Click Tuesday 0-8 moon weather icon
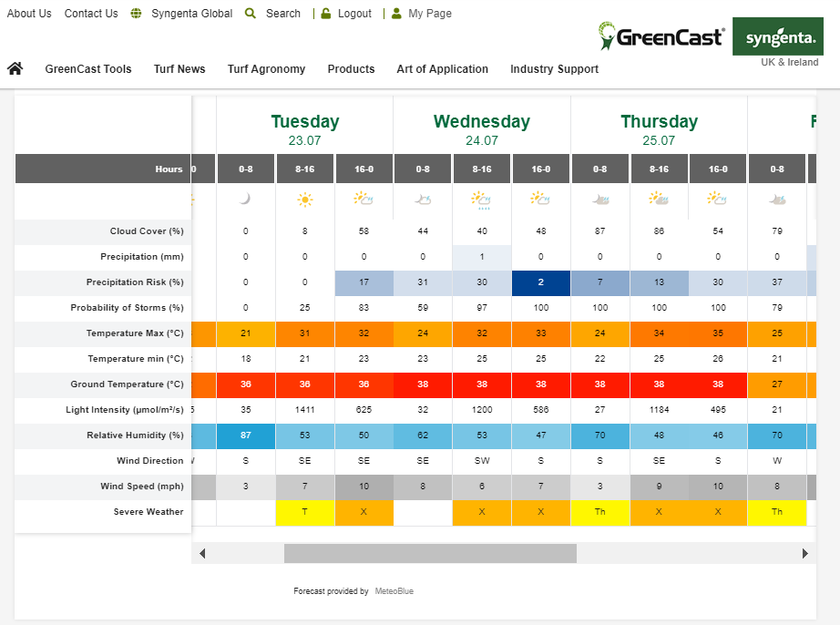The width and height of the screenshot is (840, 625). pos(245,199)
